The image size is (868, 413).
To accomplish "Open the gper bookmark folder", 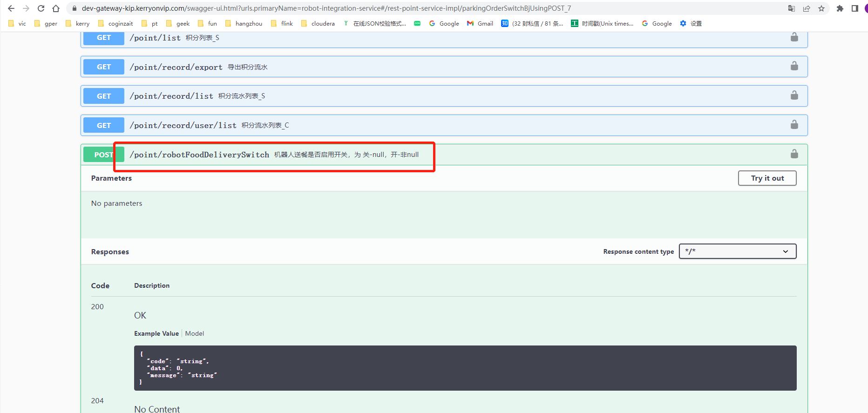I will [46, 23].
